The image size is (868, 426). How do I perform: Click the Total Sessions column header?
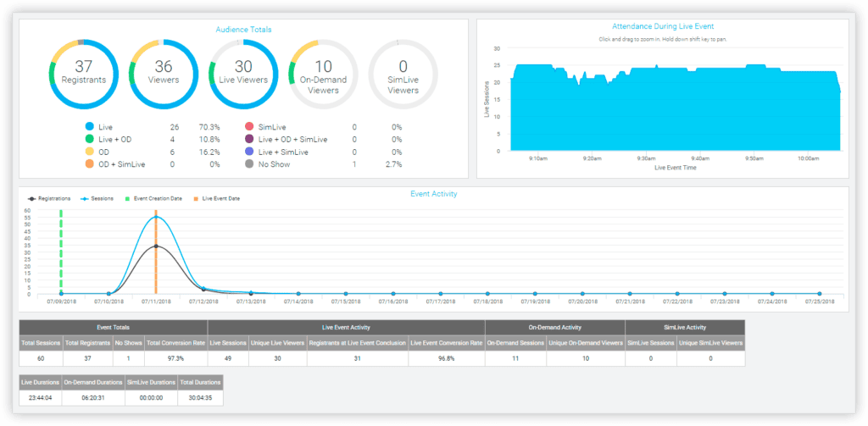tap(41, 343)
